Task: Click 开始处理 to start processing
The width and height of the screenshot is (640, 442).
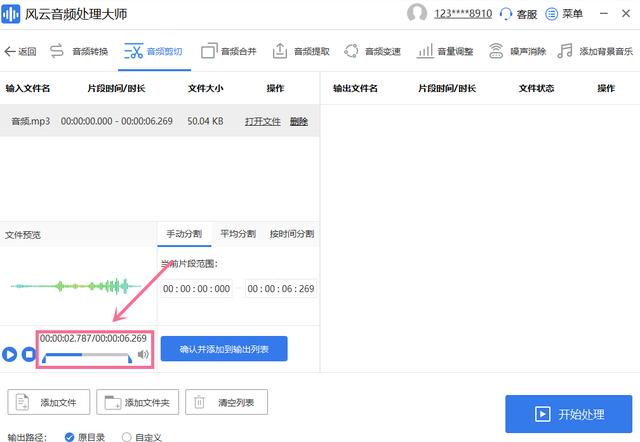Action: (x=568, y=413)
